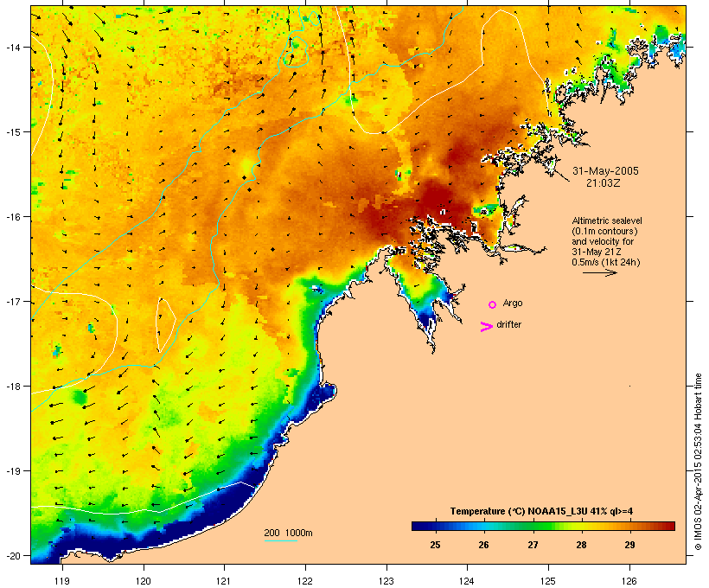Screen dimensions: 709x588
Task: Click the longitude label 123
Action: tap(386, 581)
